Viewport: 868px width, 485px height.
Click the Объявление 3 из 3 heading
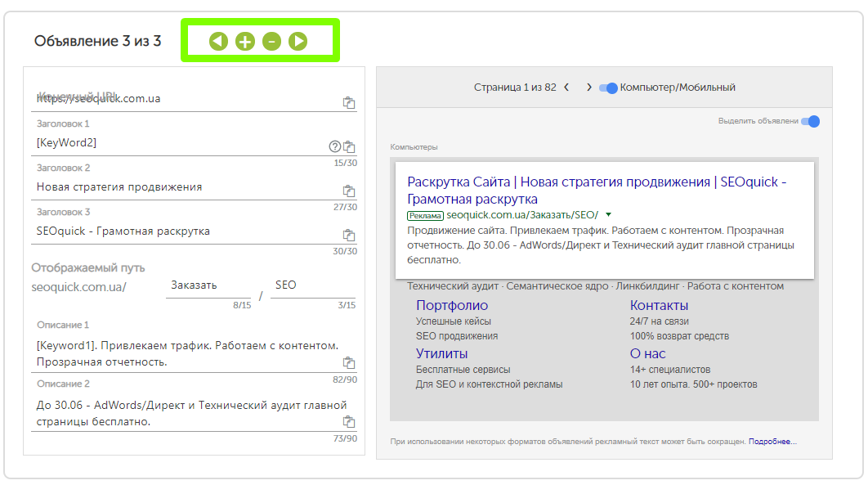pos(97,41)
